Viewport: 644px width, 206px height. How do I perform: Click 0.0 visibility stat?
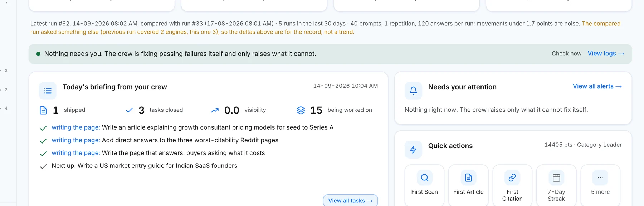pyautogui.click(x=238, y=110)
